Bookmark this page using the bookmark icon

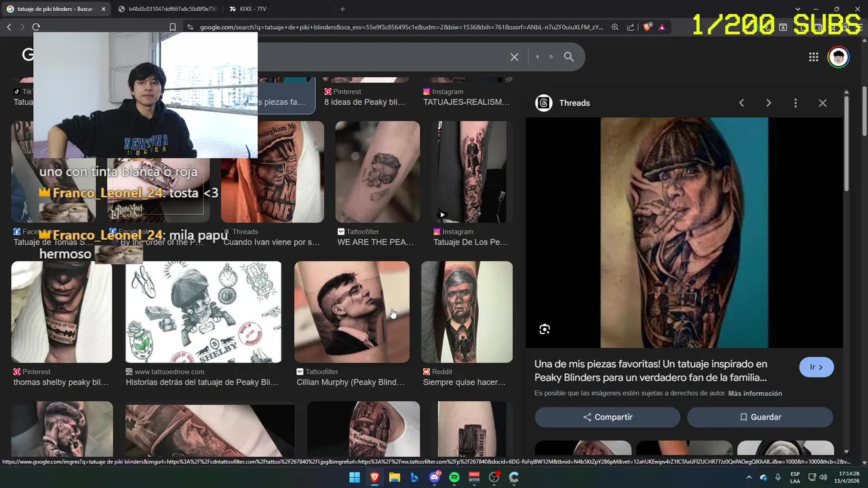[172, 27]
